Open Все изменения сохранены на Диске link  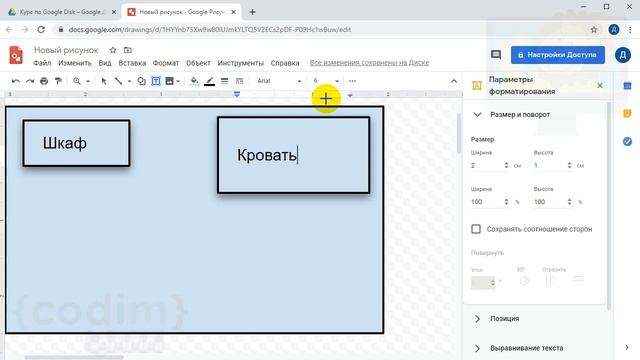(x=369, y=63)
